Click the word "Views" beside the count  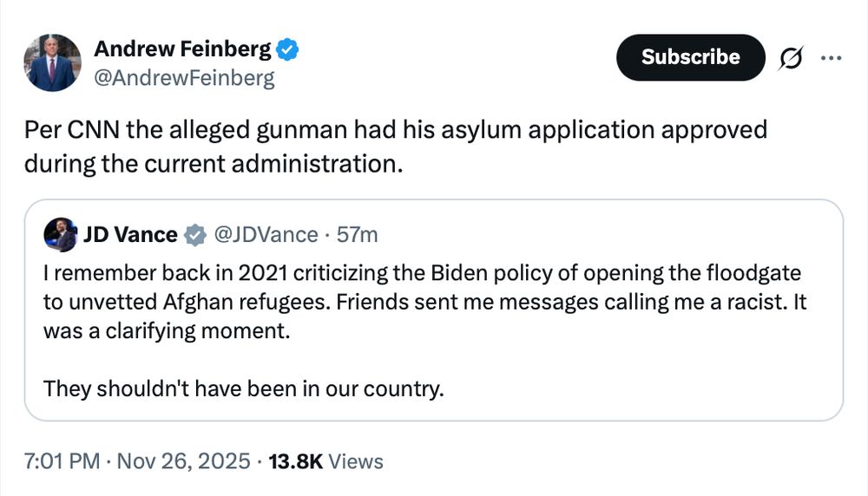point(357,461)
